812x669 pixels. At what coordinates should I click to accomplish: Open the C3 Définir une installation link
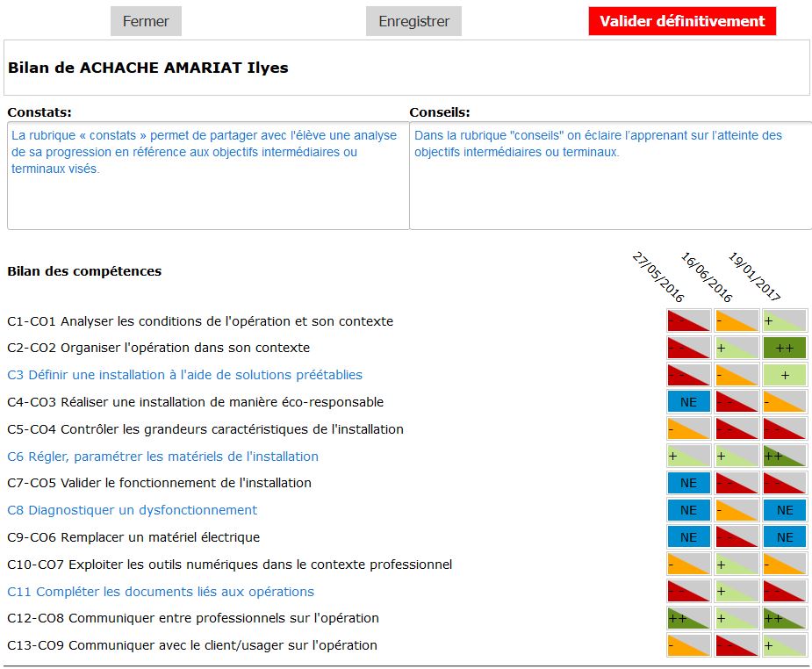(184, 375)
